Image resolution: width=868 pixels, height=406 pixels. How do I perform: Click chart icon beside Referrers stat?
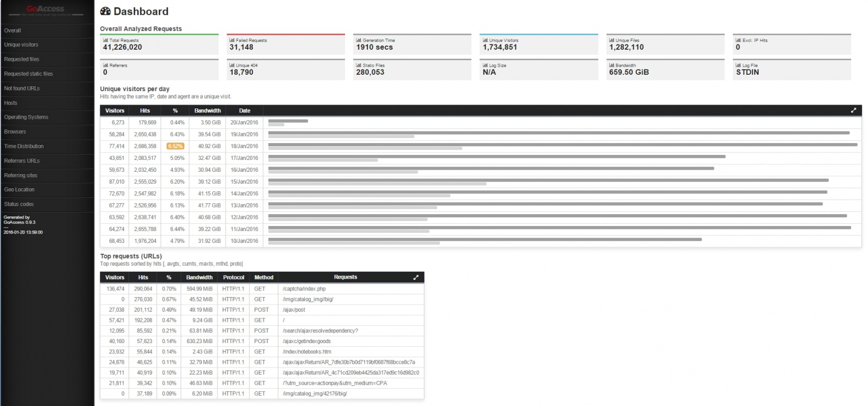click(105, 65)
